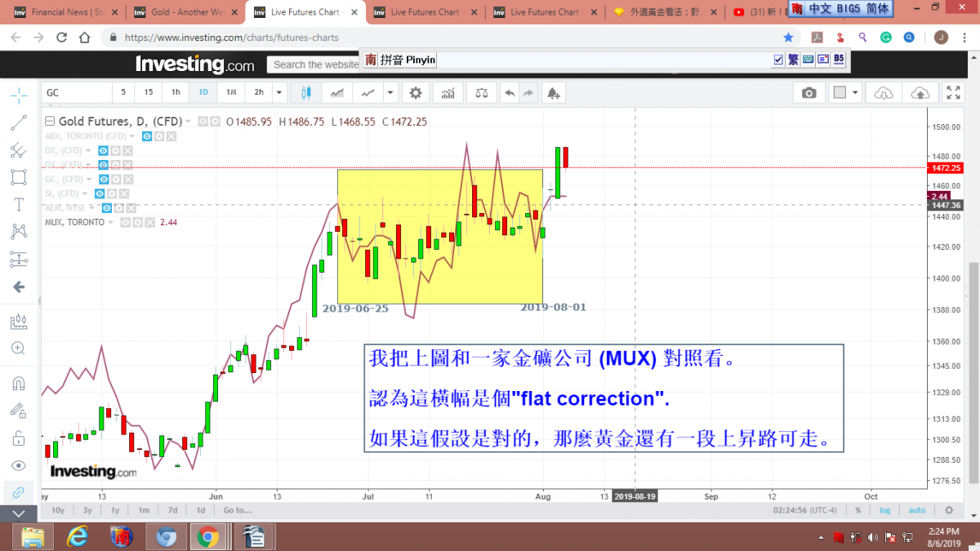Open the chart icons tool in sidebar
This screenshot has height=551, width=980.
point(19,321)
